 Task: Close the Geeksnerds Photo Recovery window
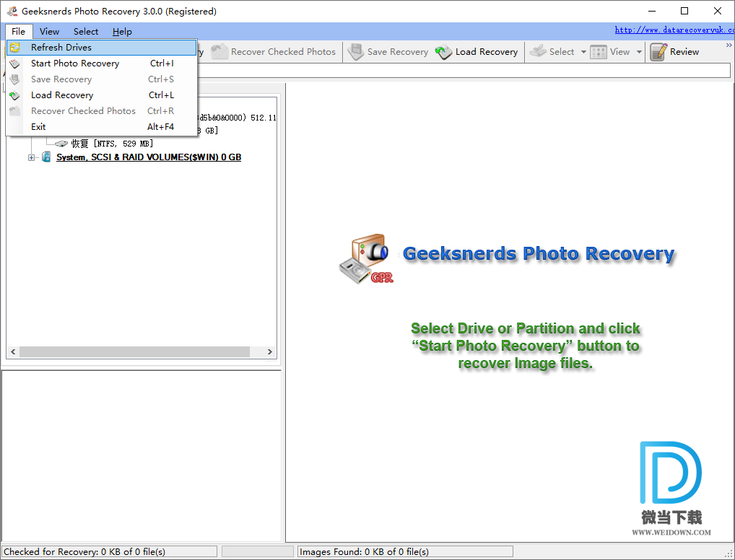point(717,11)
